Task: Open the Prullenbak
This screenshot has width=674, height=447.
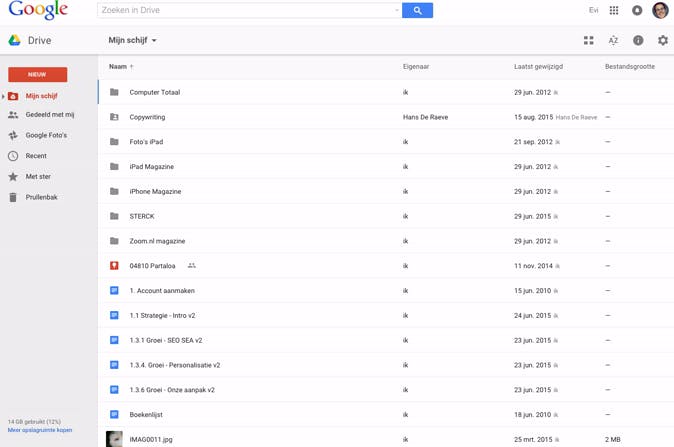Action: (42, 197)
